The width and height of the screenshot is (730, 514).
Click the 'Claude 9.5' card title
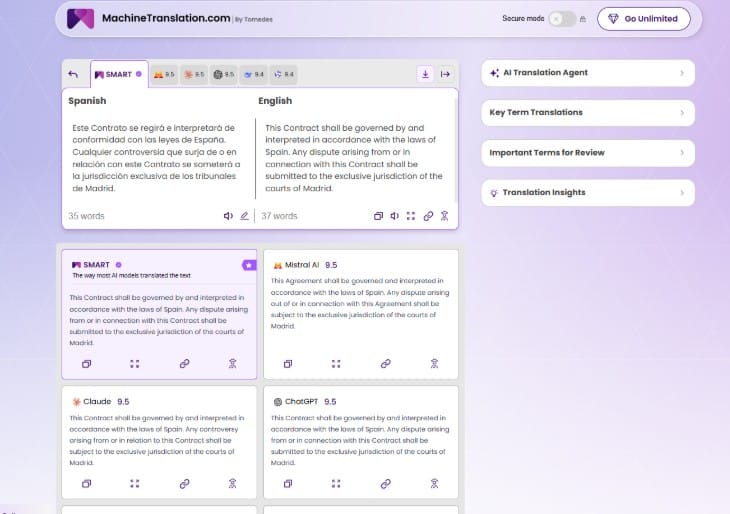click(101, 401)
